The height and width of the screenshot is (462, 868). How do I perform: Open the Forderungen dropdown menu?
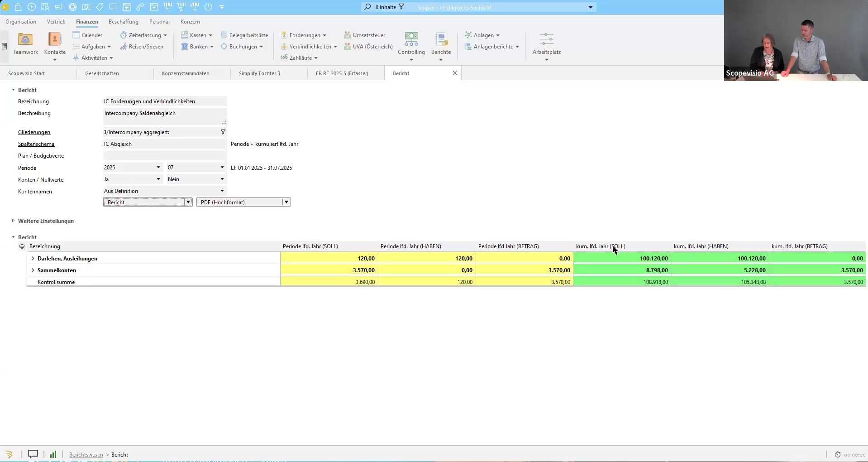click(x=304, y=35)
